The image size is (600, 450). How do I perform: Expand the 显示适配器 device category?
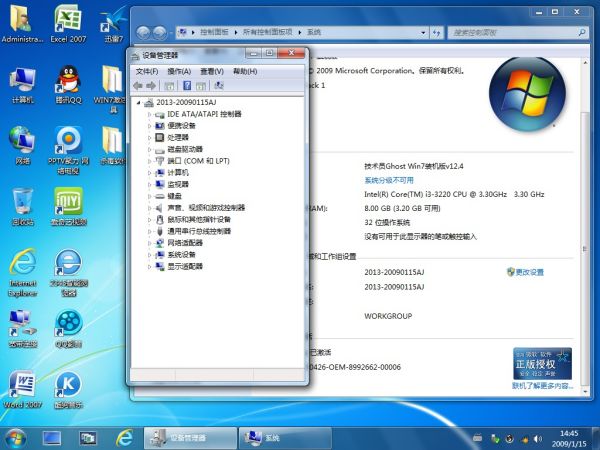pos(149,266)
